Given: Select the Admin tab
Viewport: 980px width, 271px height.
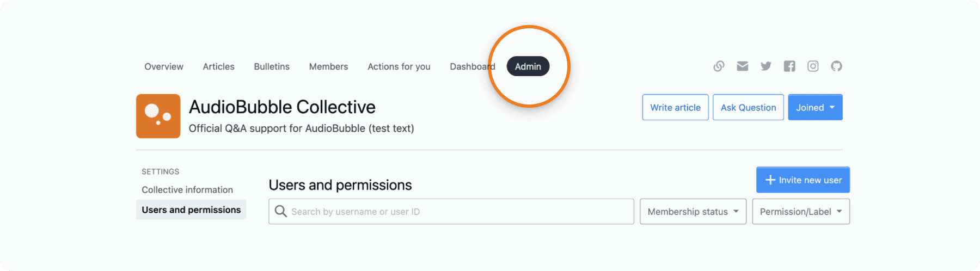Looking at the screenshot, I should point(528,66).
